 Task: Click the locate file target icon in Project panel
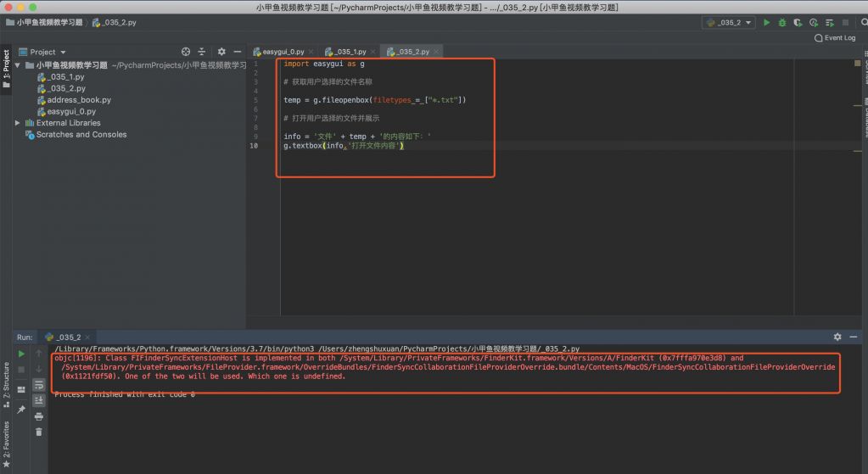pyautogui.click(x=186, y=52)
